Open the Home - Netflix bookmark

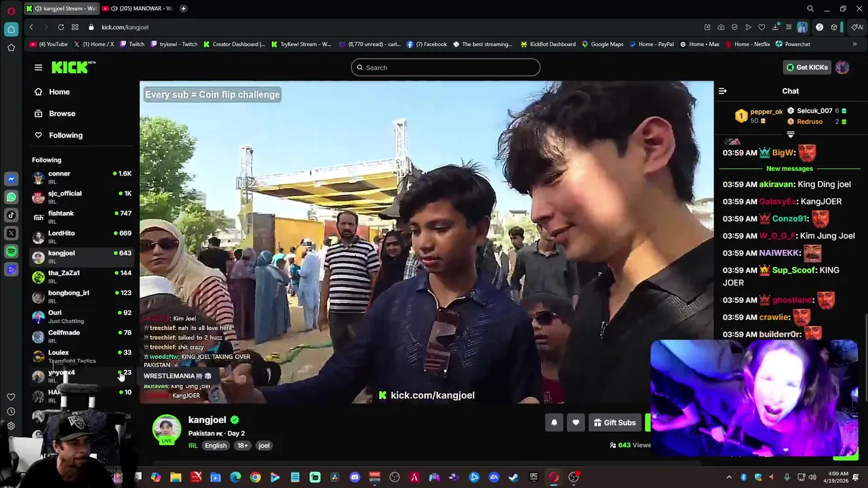coord(747,44)
